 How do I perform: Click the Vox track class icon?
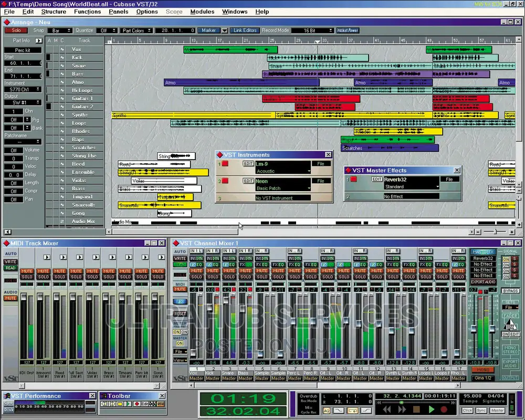pyautogui.click(x=62, y=49)
